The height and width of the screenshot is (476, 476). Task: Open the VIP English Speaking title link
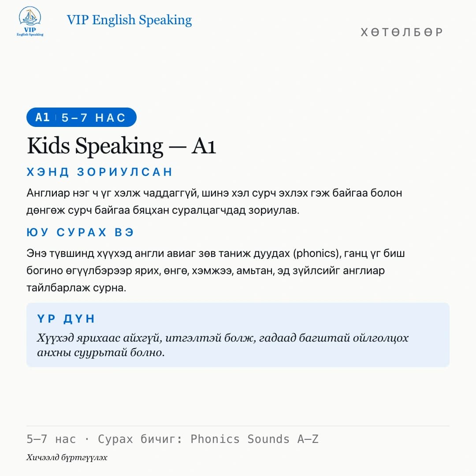click(129, 20)
